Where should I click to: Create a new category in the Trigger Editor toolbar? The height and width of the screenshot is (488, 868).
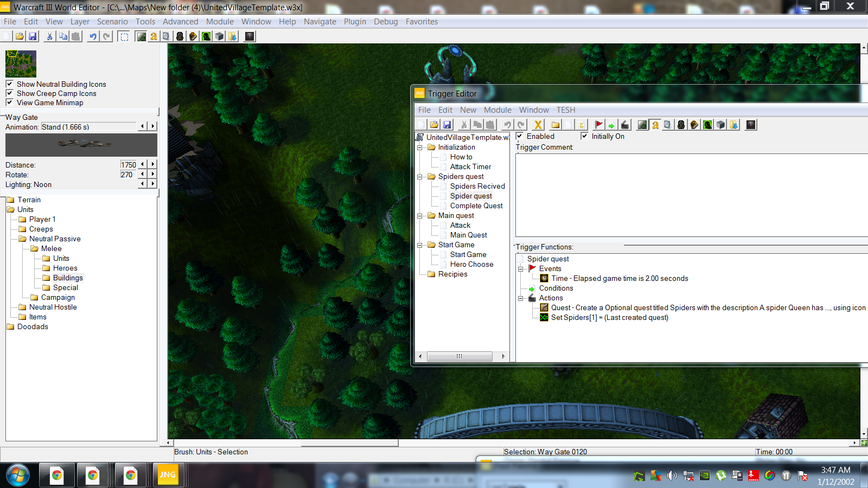point(555,125)
